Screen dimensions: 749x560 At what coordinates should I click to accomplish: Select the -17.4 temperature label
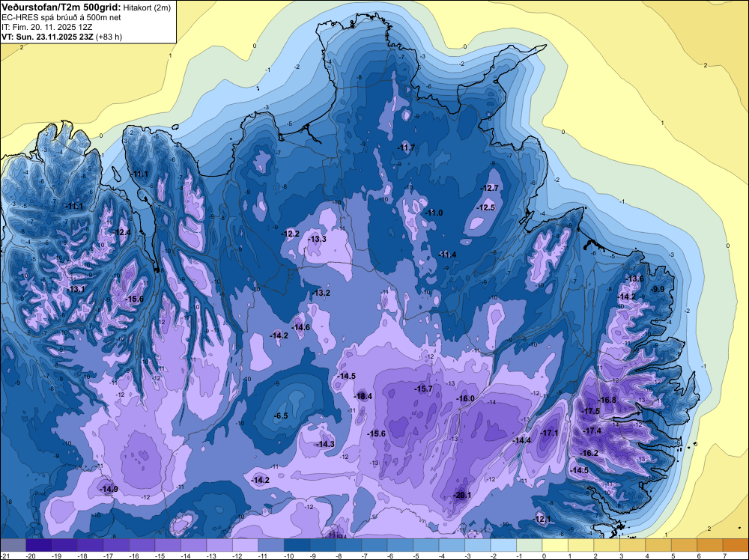[x=592, y=430]
